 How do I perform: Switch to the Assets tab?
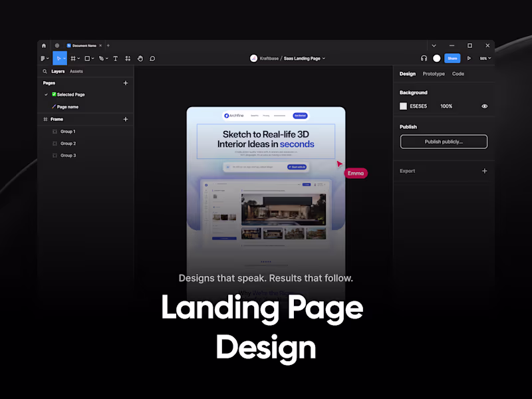(x=76, y=70)
